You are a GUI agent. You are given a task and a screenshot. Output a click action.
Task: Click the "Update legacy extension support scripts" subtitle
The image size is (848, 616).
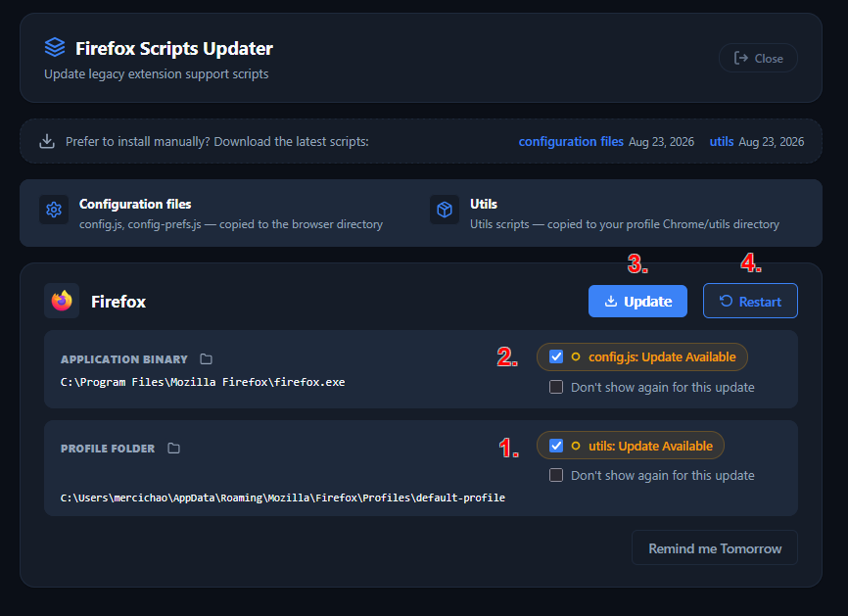click(157, 74)
